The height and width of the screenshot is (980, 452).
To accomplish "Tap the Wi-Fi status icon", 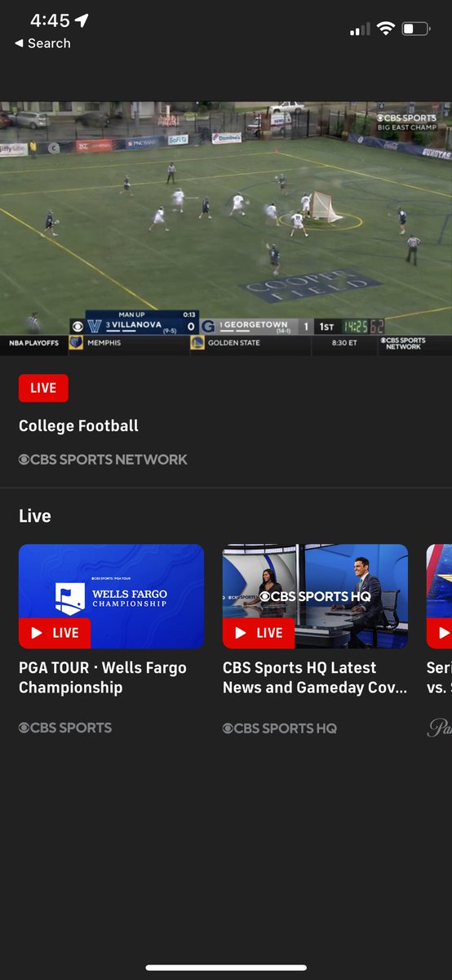I will (x=385, y=29).
